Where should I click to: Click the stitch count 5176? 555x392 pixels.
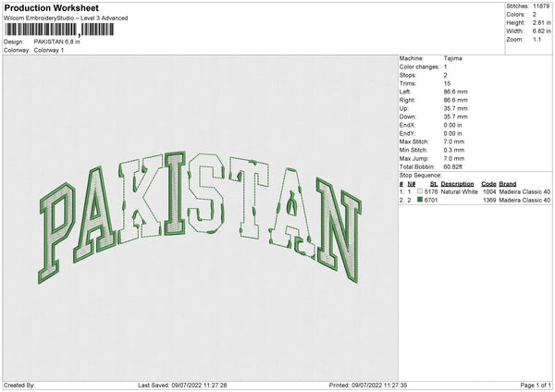[431, 191]
